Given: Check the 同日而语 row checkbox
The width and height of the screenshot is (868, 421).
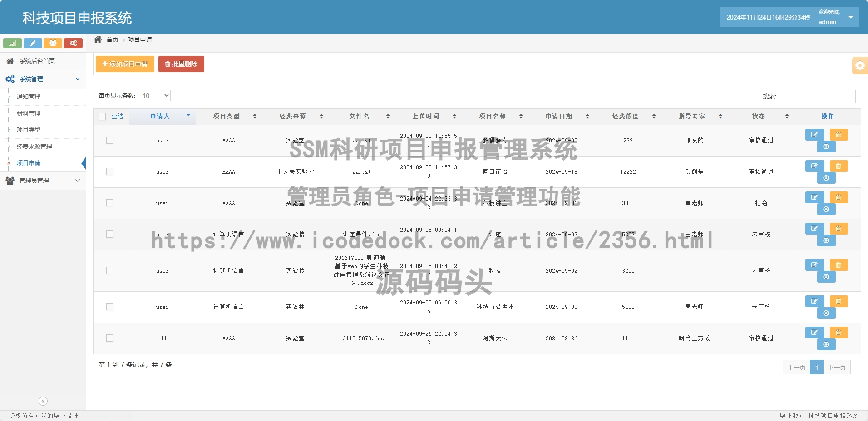Looking at the screenshot, I should click(110, 171).
